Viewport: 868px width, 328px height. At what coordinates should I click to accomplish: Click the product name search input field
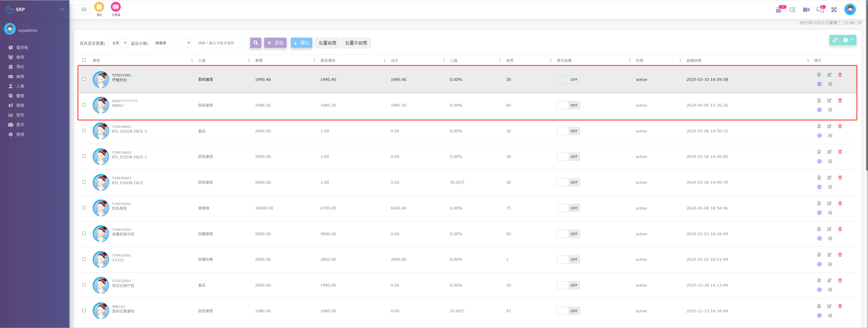coord(222,43)
